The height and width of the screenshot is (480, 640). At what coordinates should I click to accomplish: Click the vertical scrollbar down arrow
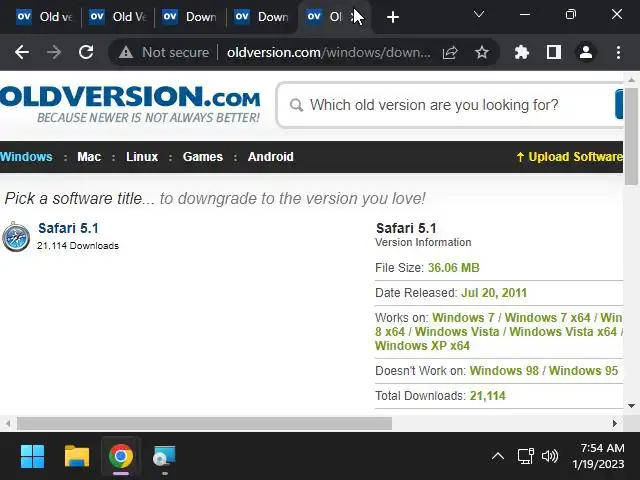click(631, 406)
